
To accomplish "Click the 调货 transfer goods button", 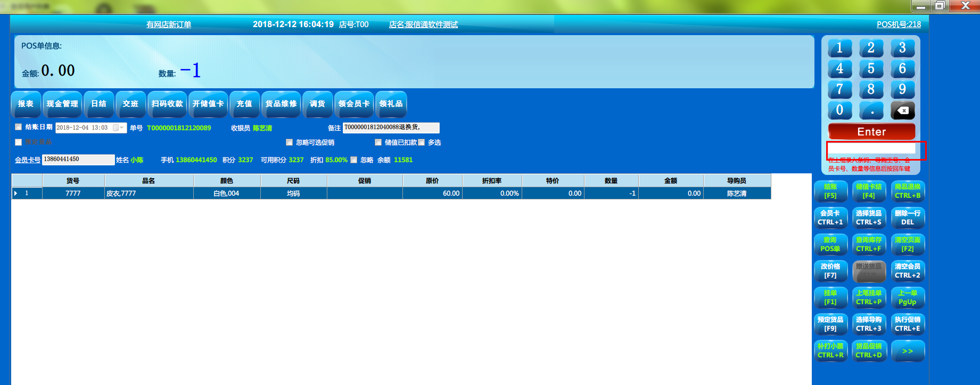I will click(x=317, y=104).
